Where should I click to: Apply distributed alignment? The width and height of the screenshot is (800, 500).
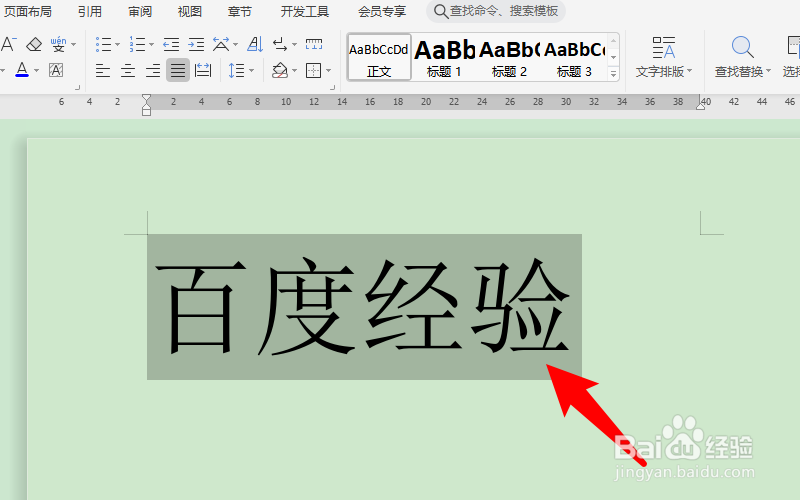point(203,70)
